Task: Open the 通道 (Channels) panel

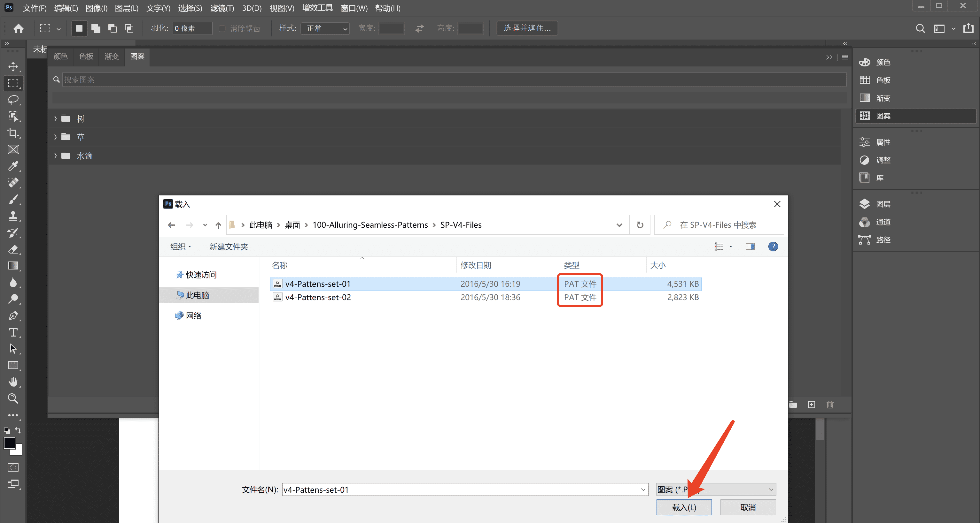Action: [883, 222]
